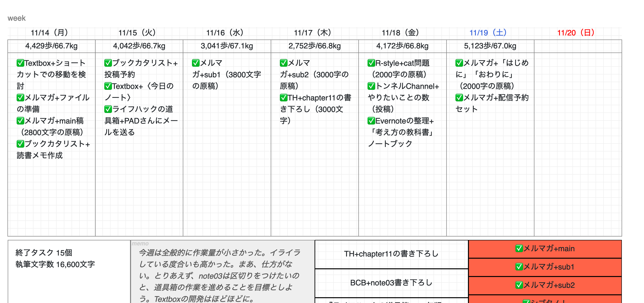
Task: Click the BCB+note03書き下ろし goal cell
Action: click(x=391, y=283)
